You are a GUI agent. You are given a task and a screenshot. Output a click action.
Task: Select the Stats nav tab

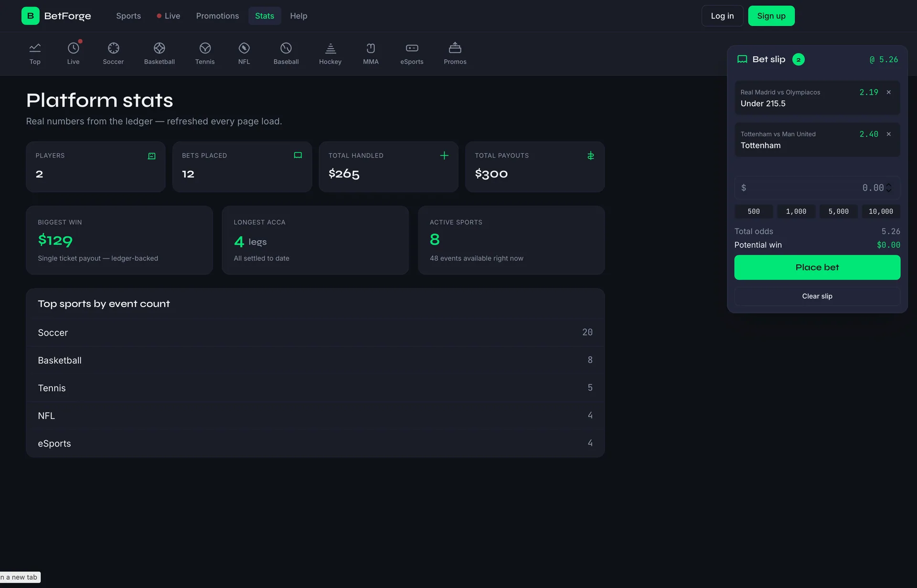click(x=265, y=16)
